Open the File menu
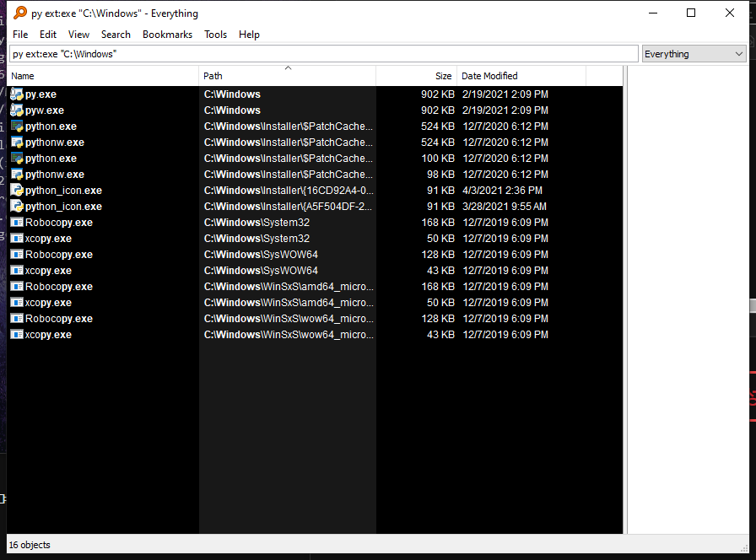The height and width of the screenshot is (560, 756). click(x=20, y=35)
